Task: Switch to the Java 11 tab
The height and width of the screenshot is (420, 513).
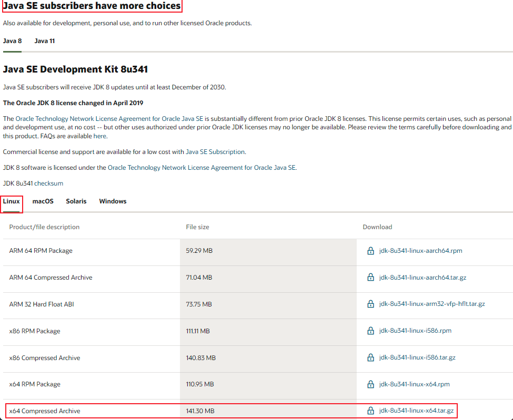Action: (45, 41)
